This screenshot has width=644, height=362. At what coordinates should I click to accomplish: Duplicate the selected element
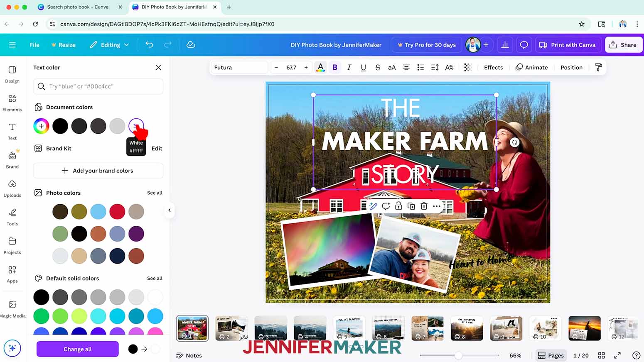pos(411,206)
